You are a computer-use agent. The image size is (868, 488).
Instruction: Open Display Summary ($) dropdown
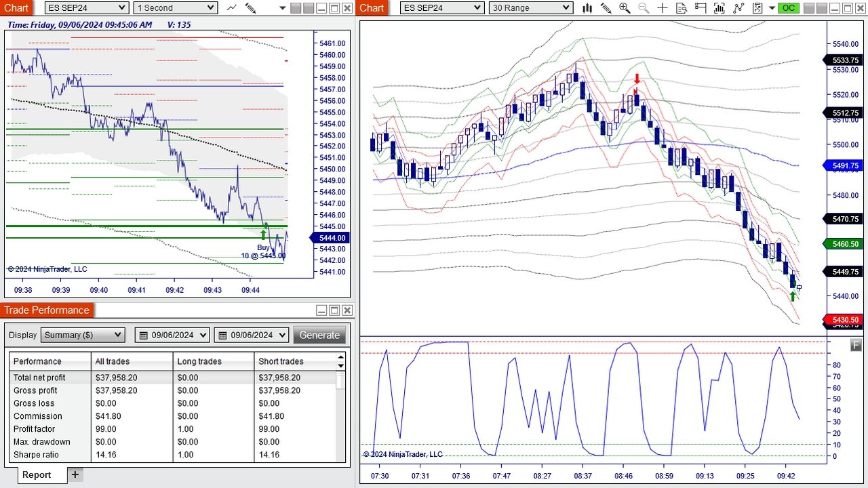83,335
